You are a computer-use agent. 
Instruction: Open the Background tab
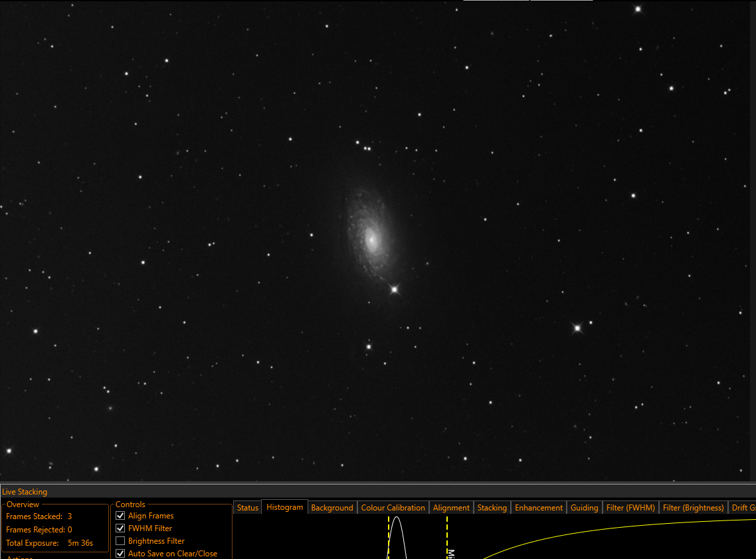pyautogui.click(x=331, y=507)
